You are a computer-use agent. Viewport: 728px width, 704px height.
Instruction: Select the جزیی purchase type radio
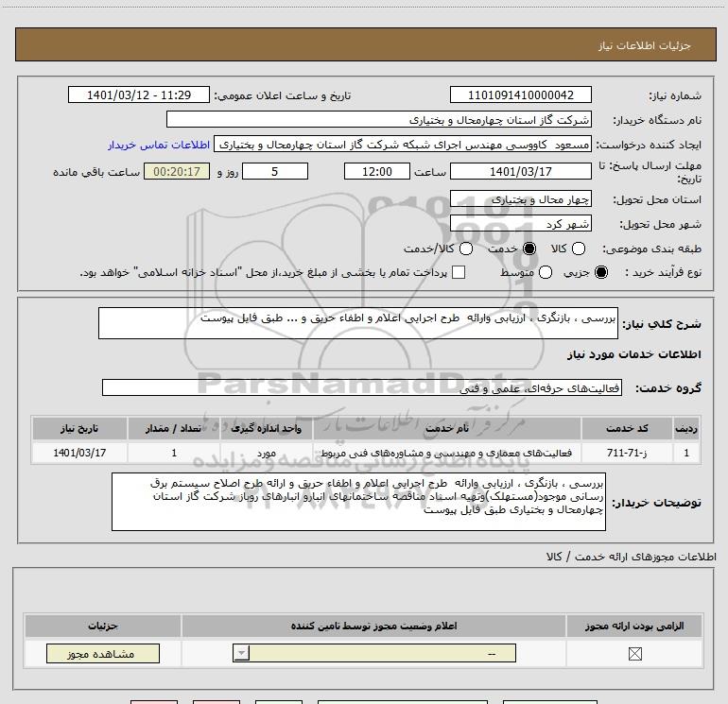tap(601, 272)
